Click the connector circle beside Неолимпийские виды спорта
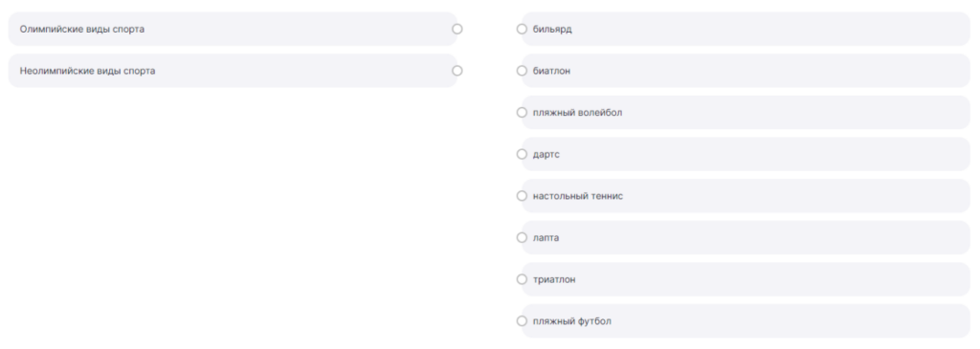The image size is (980, 349). (457, 71)
